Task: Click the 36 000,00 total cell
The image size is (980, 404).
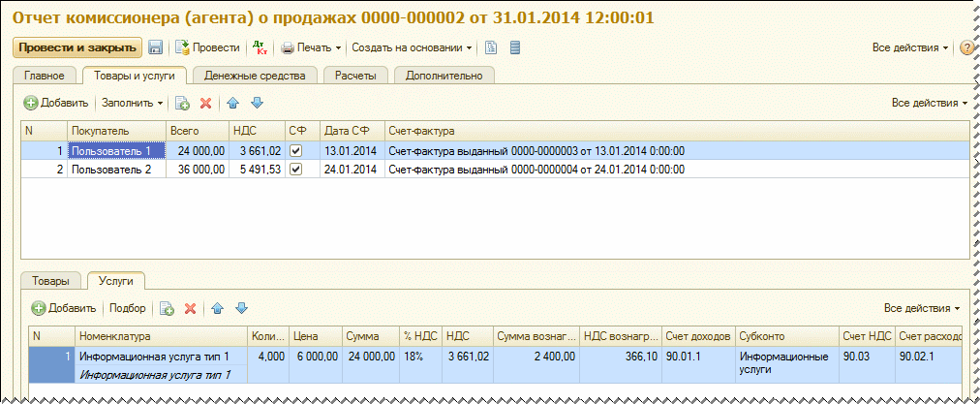Action: (x=197, y=169)
